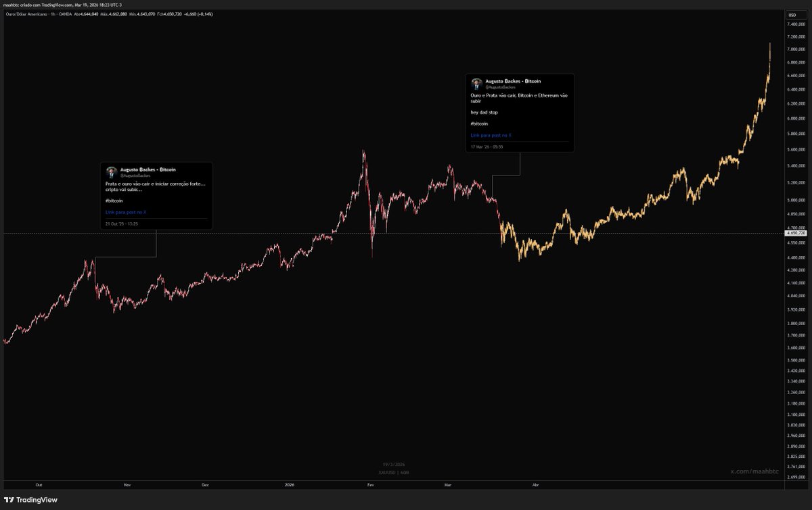Screen dimensions: 812x510
Task: Click "hey dad stop" line in the note
Action: coord(484,112)
